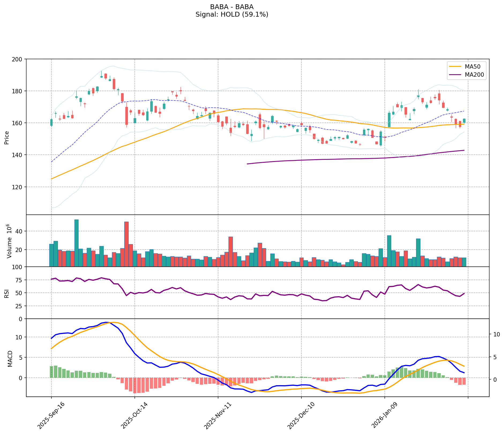
Task: Click the tallest green volume bar
Action: (76, 243)
